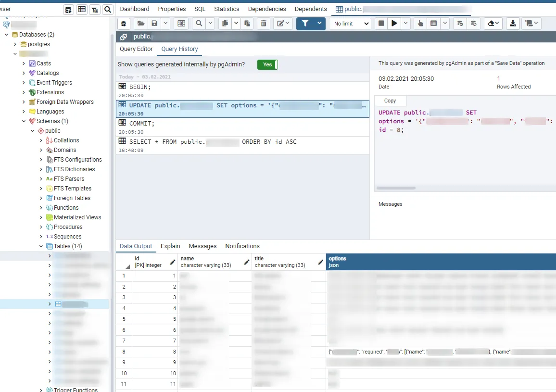556x392 pixels.
Task: Open the No limit rows dropdown
Action: click(x=350, y=24)
